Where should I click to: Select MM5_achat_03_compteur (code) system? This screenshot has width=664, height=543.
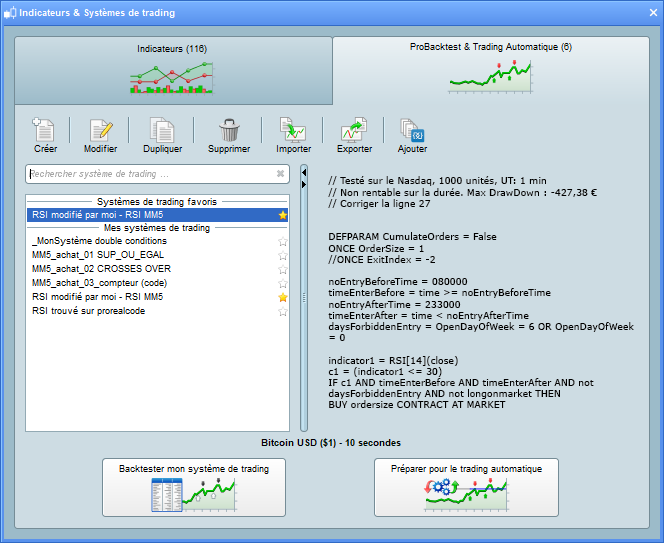pyautogui.click(x=157, y=283)
